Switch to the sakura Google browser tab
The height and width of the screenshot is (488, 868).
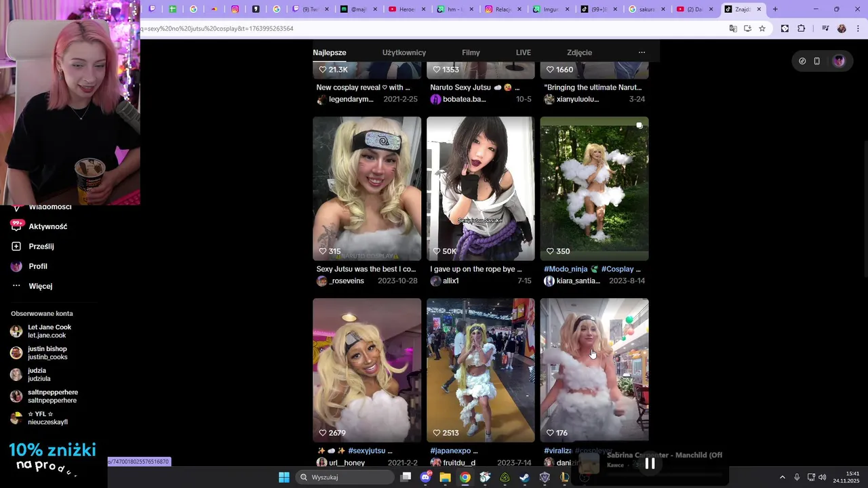point(648,9)
